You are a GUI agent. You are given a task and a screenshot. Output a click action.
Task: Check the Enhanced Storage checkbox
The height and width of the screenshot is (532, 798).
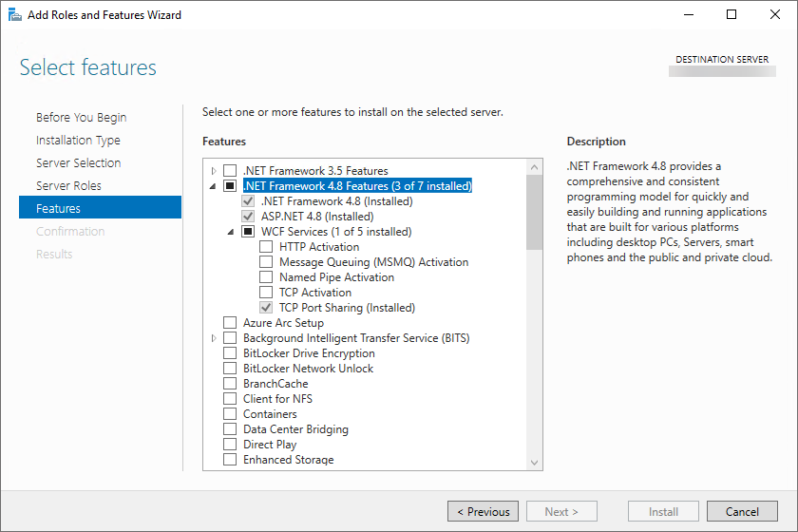pyautogui.click(x=230, y=460)
